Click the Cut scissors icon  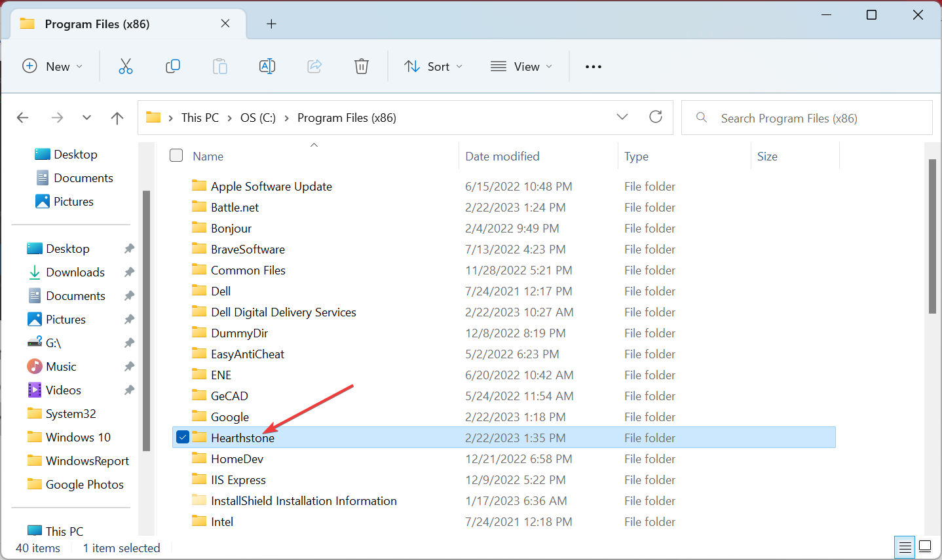[125, 66]
